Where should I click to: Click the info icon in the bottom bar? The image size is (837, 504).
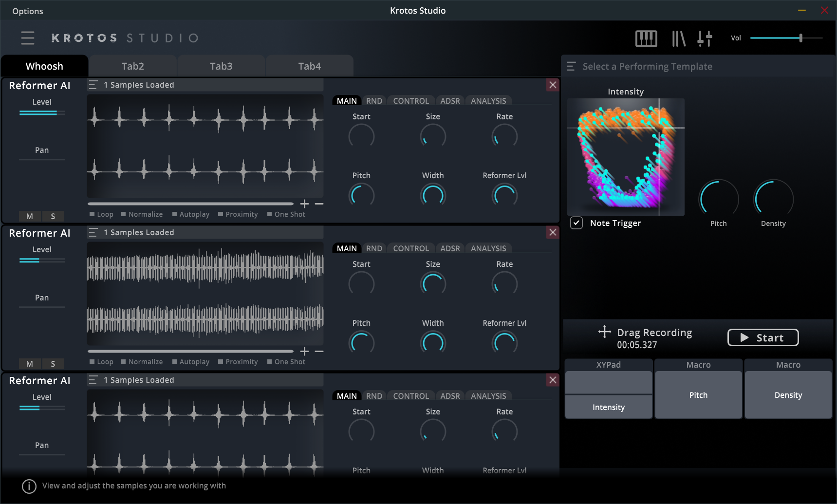tap(29, 486)
